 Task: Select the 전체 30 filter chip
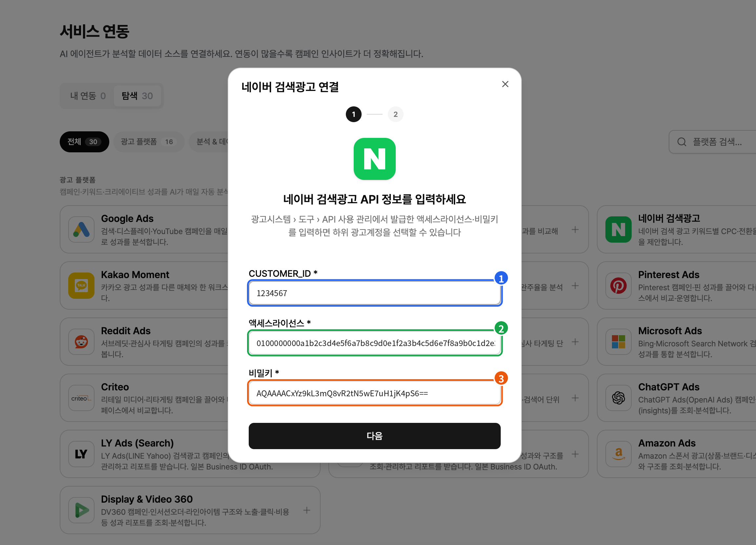pos(84,142)
